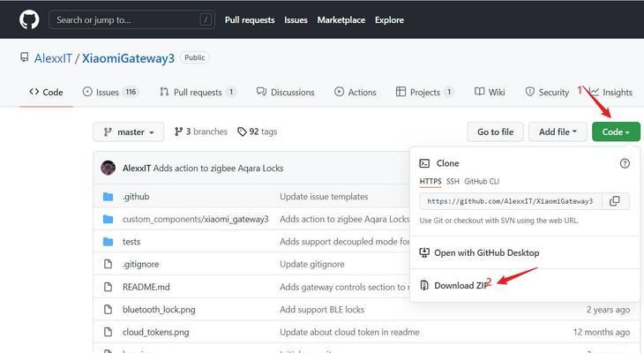Select the GitHub CLI clone tab
This screenshot has height=353, width=644.
pos(482,181)
